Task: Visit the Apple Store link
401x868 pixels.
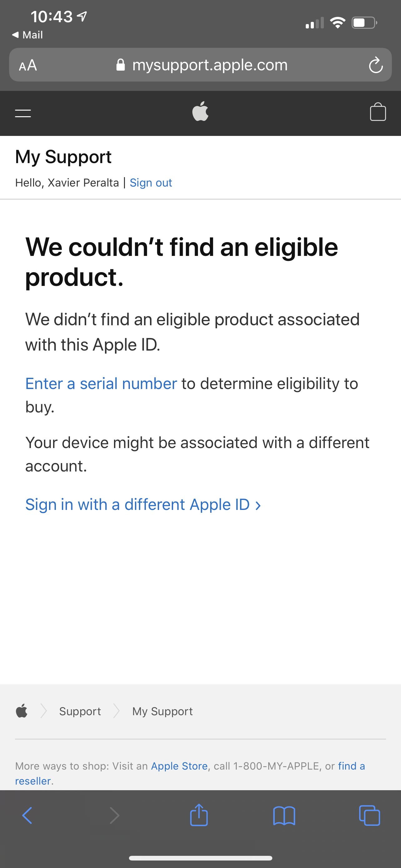Action: point(179,766)
